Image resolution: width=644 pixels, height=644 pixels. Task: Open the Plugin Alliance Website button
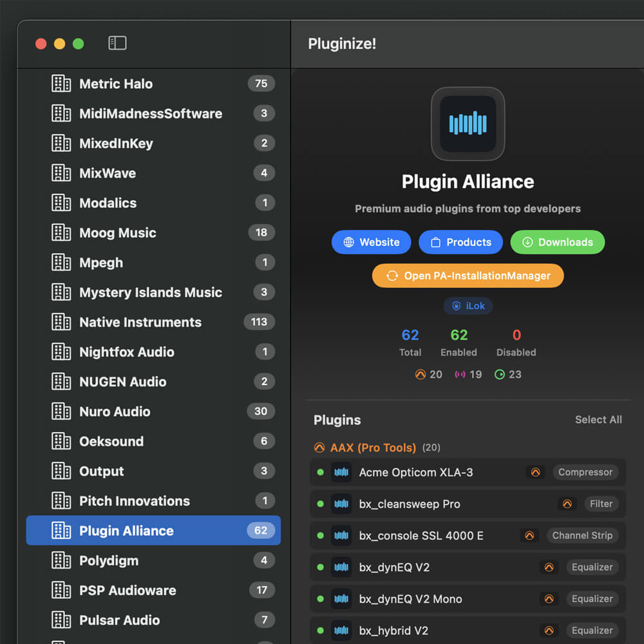(372, 242)
